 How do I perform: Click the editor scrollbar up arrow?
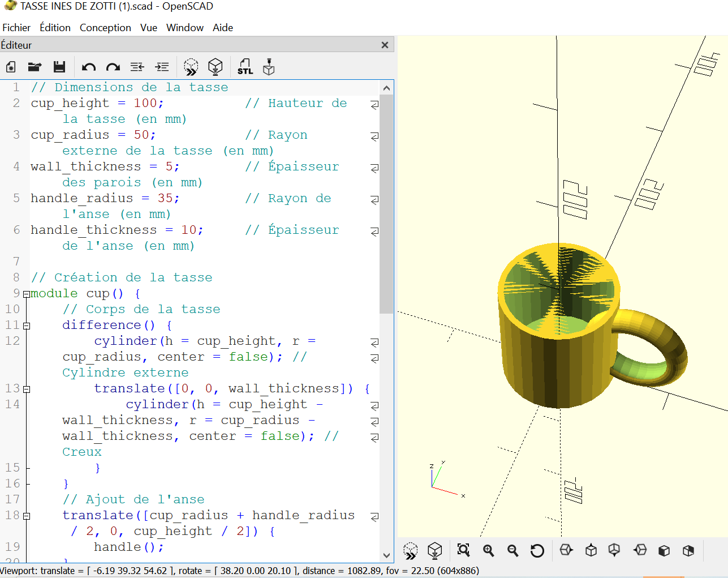[386, 88]
